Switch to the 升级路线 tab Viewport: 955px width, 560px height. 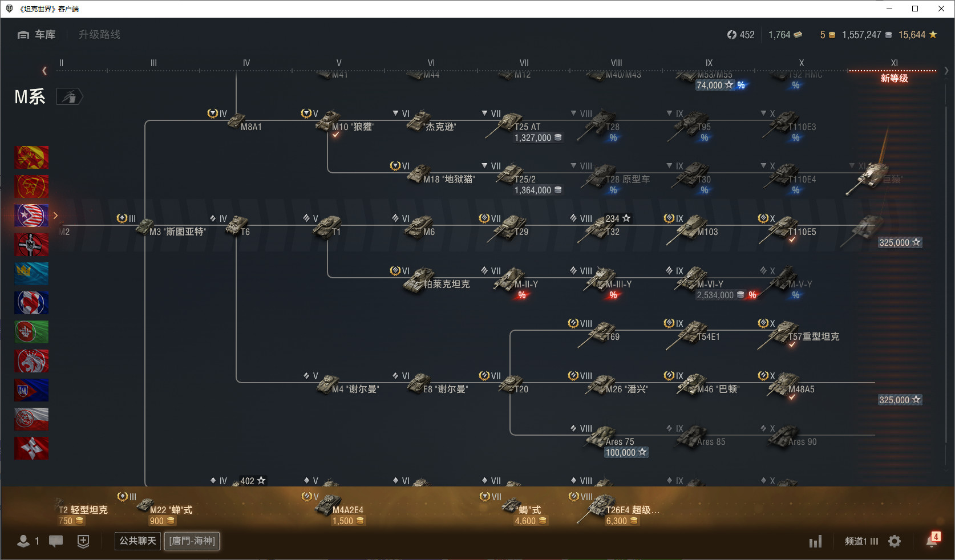click(99, 35)
